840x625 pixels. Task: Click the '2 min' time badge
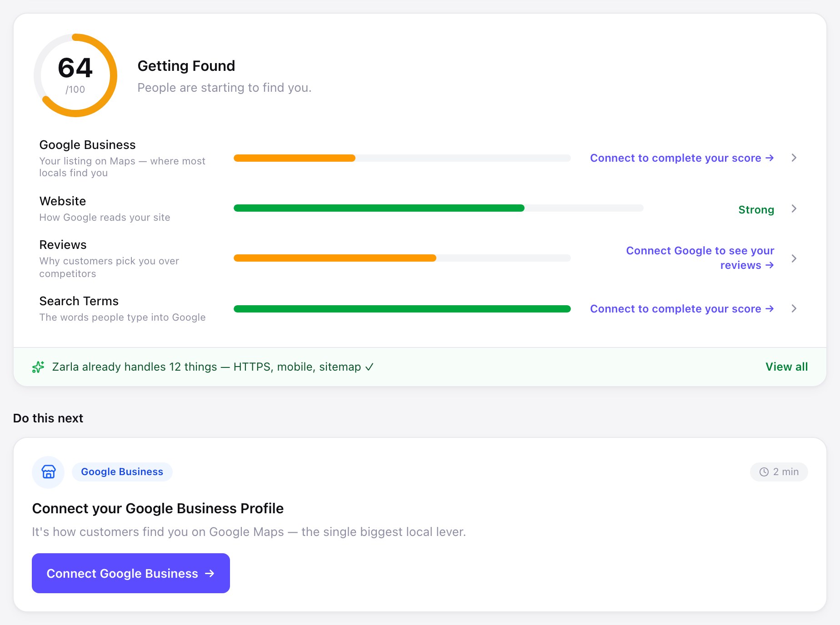coord(779,472)
